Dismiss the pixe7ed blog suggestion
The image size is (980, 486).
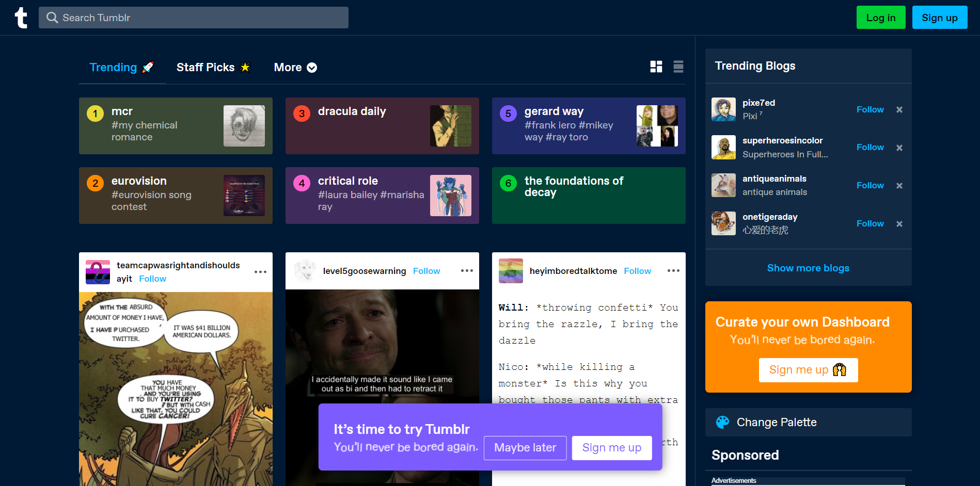[x=899, y=109]
